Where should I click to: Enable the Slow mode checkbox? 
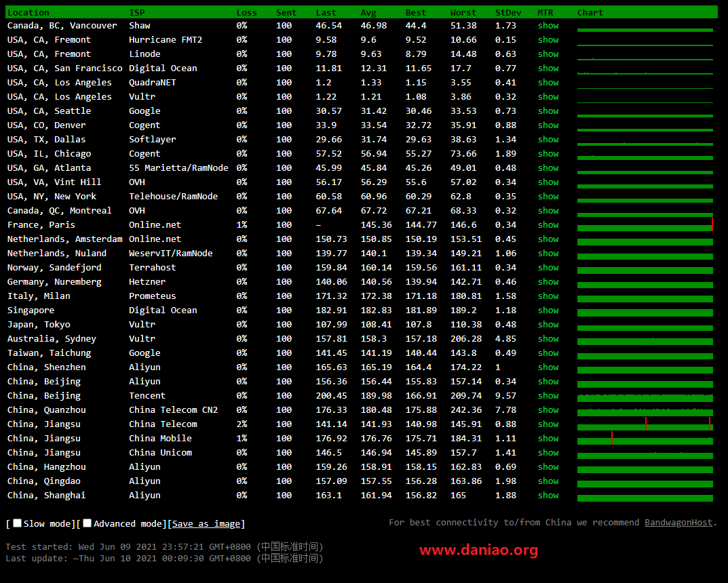click(x=17, y=523)
